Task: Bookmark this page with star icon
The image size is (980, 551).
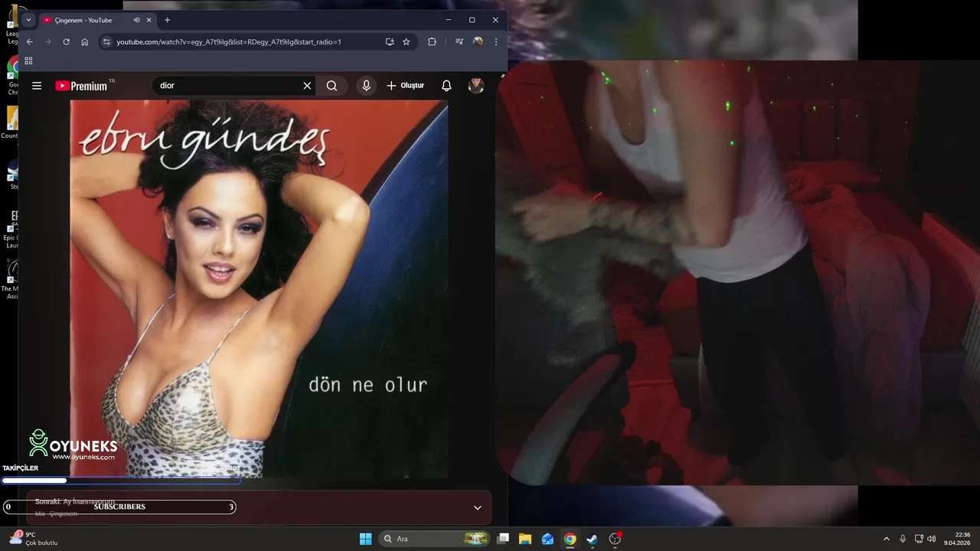Action: point(407,42)
